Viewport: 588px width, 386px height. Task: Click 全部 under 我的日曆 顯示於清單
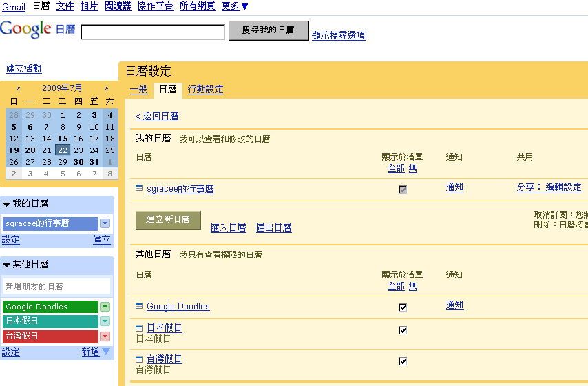[x=397, y=168]
